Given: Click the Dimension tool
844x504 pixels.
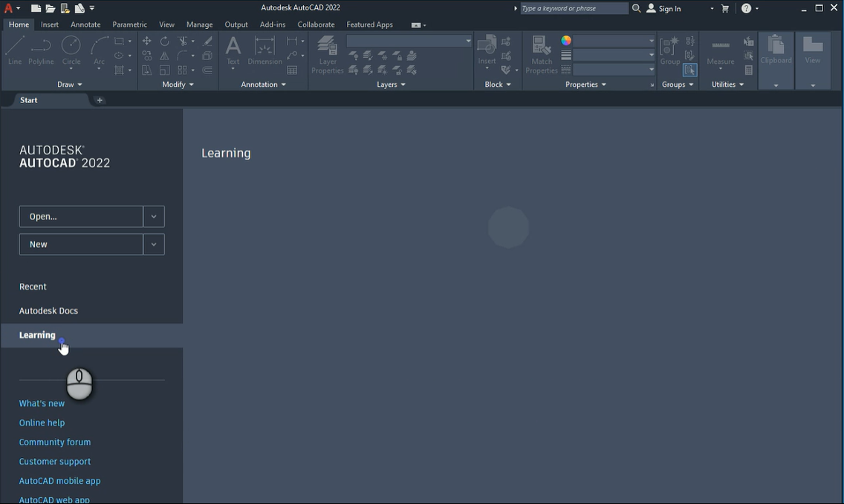Looking at the screenshot, I should (264, 50).
